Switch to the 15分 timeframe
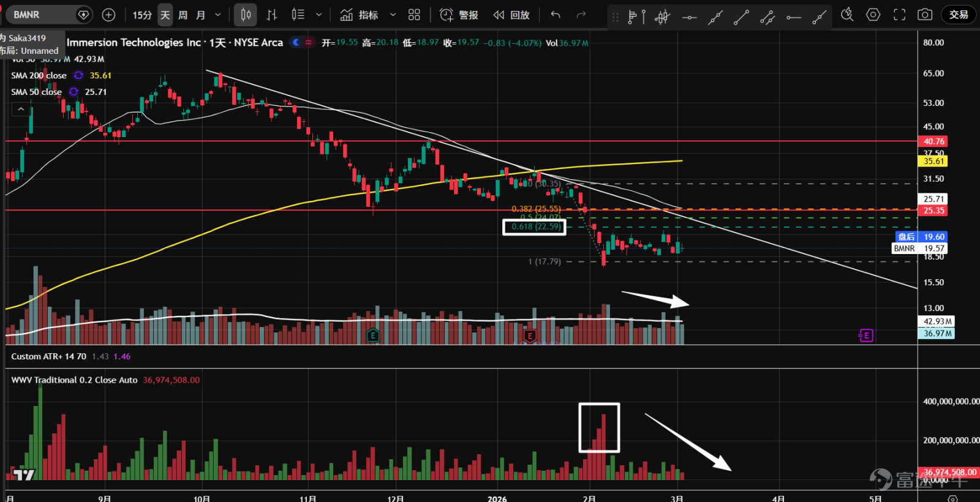The width and height of the screenshot is (980, 502). tap(142, 15)
